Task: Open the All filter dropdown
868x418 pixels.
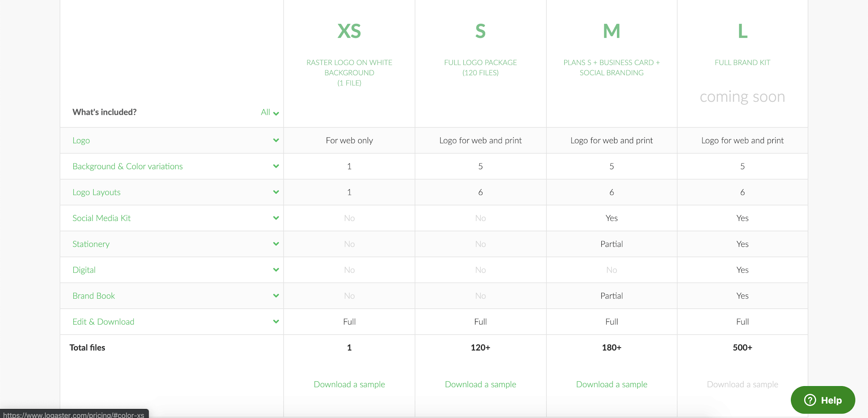Action: tap(270, 112)
